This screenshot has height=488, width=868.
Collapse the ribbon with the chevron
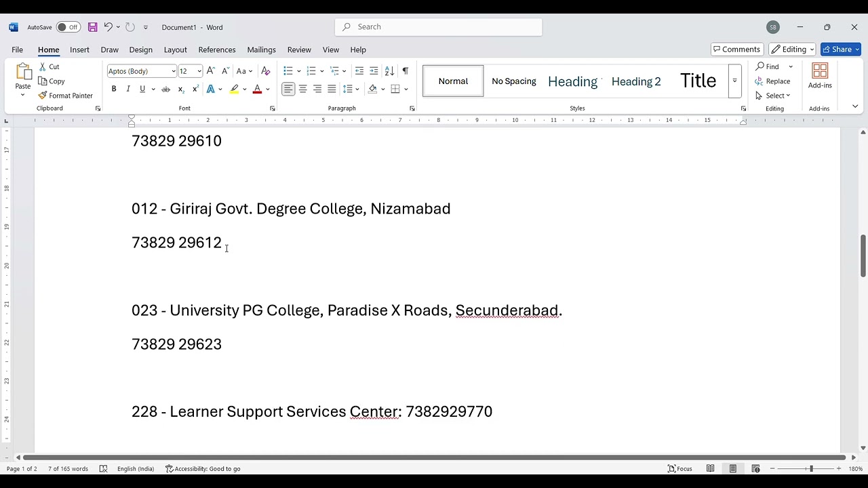pos(855,106)
